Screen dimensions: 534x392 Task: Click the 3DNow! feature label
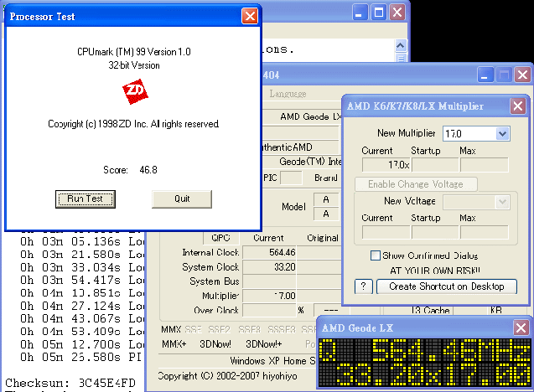point(215,344)
